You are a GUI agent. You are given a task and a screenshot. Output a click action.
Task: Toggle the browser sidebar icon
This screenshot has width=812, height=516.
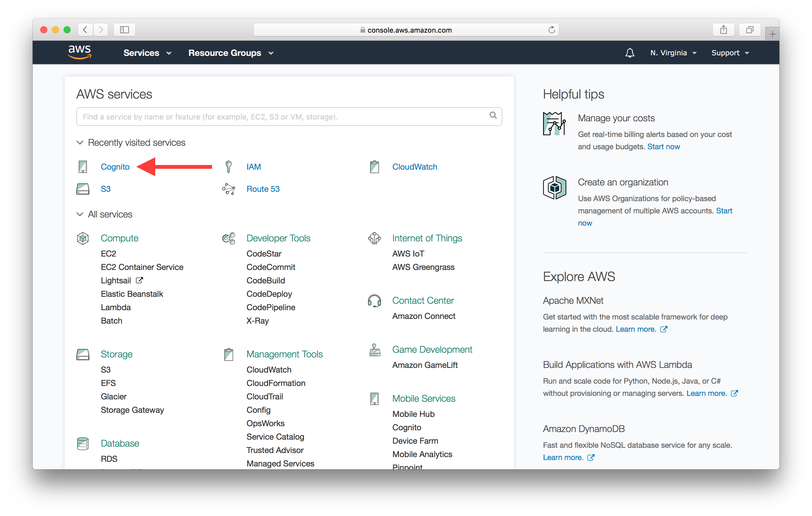(x=125, y=30)
